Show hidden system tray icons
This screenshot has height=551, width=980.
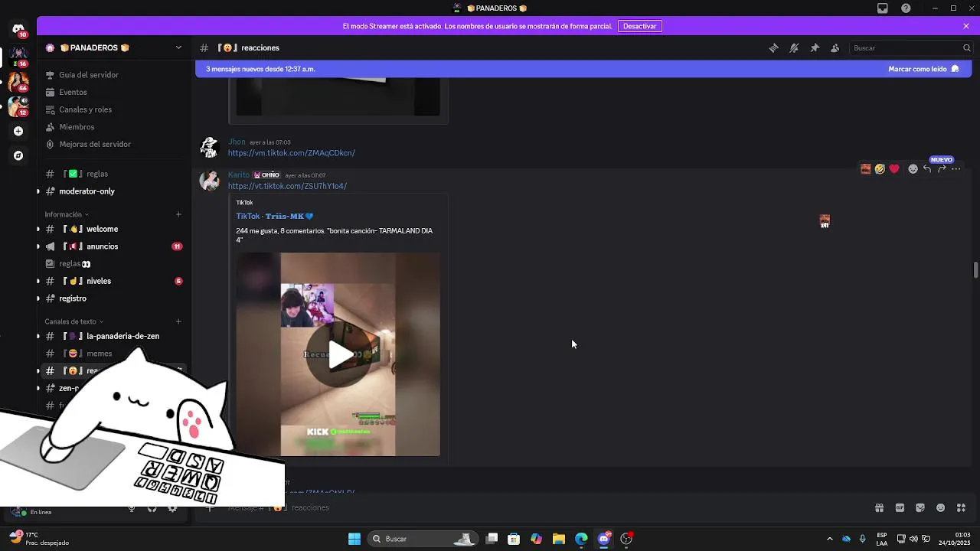[830, 539]
